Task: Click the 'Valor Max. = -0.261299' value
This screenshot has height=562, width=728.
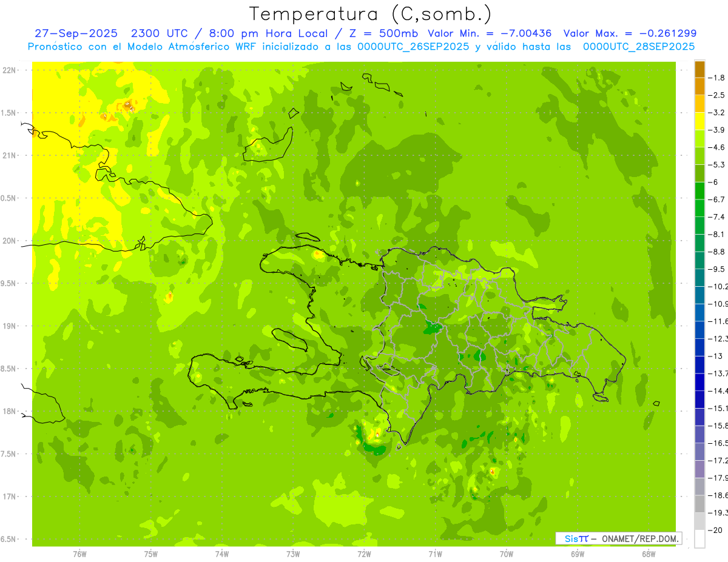Action: click(x=630, y=33)
